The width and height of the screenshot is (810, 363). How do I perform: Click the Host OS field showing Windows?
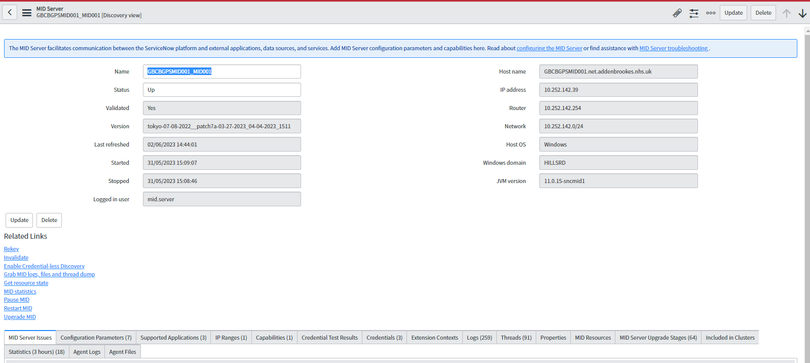pyautogui.click(x=618, y=145)
